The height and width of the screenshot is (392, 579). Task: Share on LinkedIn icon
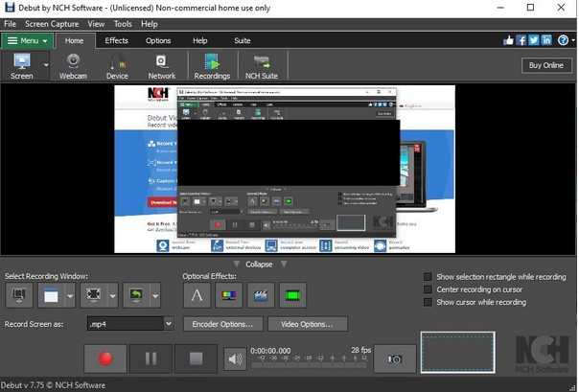(x=546, y=40)
